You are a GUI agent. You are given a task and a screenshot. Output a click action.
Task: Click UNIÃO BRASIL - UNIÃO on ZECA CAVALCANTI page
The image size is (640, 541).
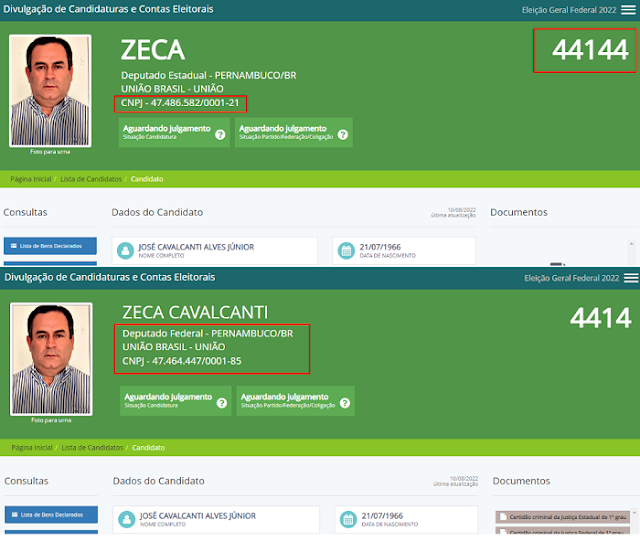coord(174,347)
